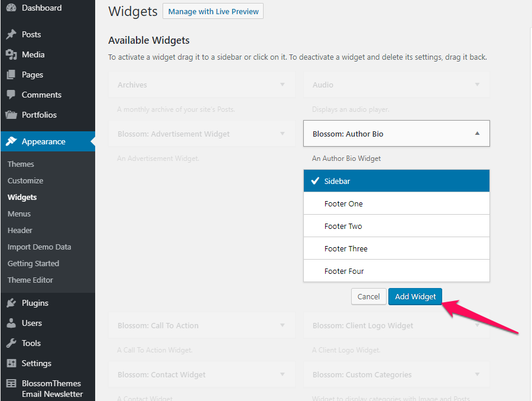Go to the Users menu
Viewport: 532px width, 401px height.
tap(32, 323)
